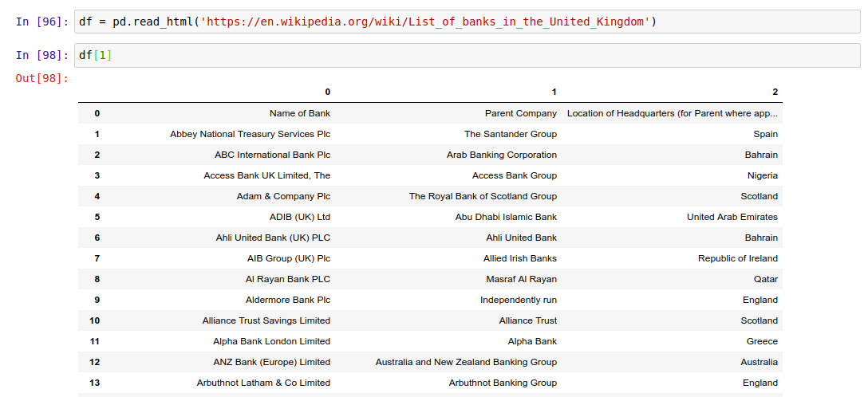Select 'Australia and New Zealand Banking Group' cell
This screenshot has height=397, width=868.
point(466,362)
